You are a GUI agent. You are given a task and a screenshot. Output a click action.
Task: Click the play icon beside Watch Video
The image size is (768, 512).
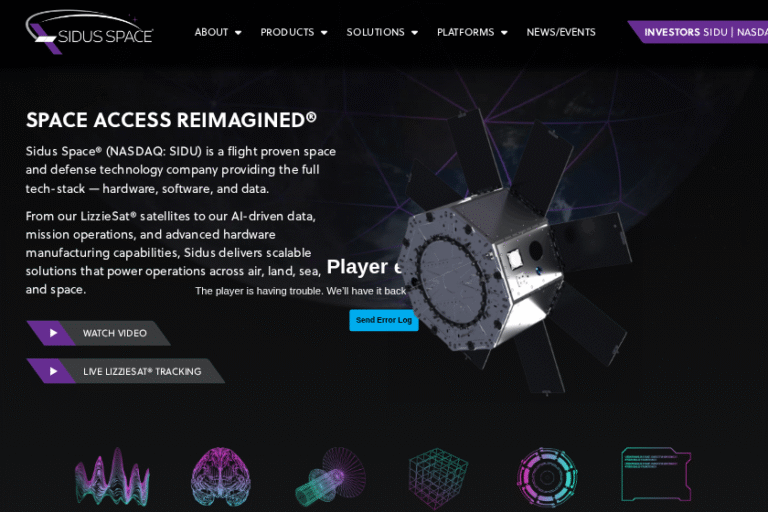point(53,333)
